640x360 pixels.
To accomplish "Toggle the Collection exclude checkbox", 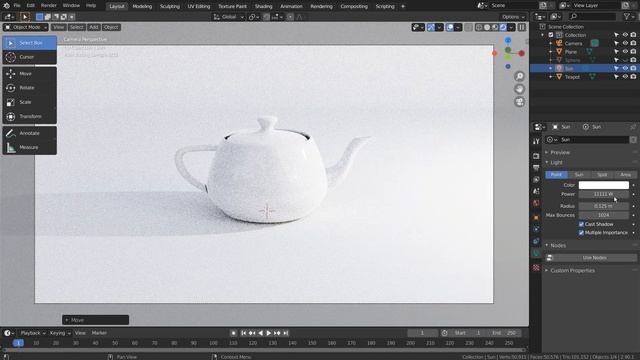I will click(x=551, y=35).
